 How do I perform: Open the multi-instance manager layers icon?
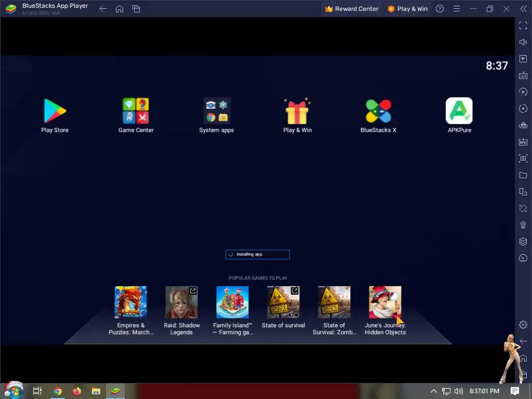(523, 242)
